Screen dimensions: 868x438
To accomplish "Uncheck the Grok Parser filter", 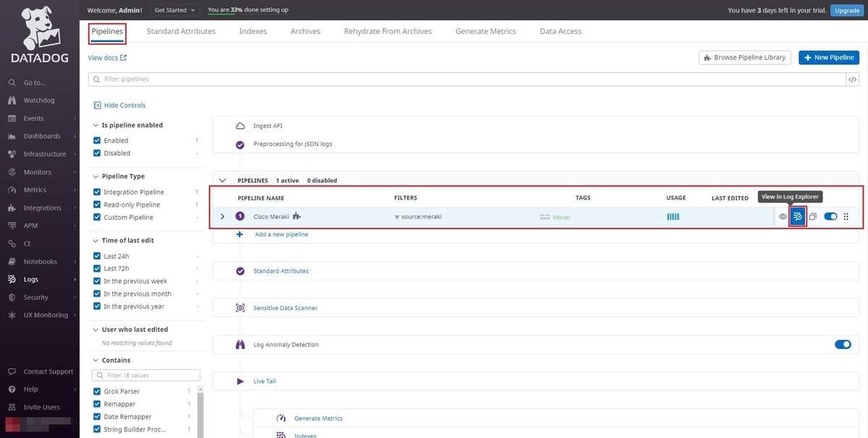I will click(x=96, y=391).
